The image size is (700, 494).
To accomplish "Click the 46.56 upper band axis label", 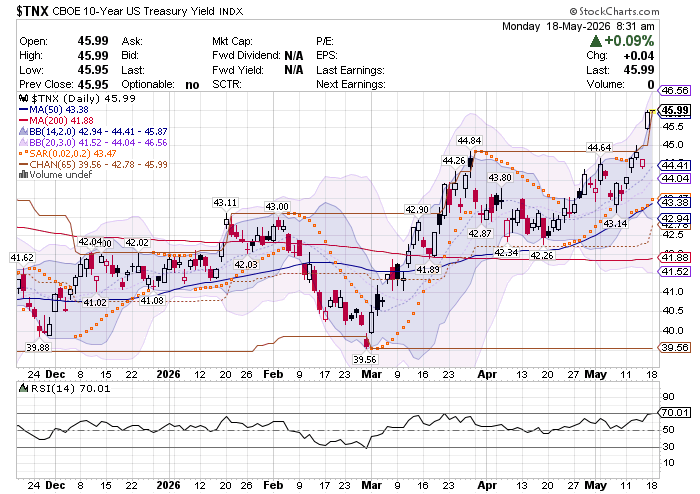I will [675, 91].
